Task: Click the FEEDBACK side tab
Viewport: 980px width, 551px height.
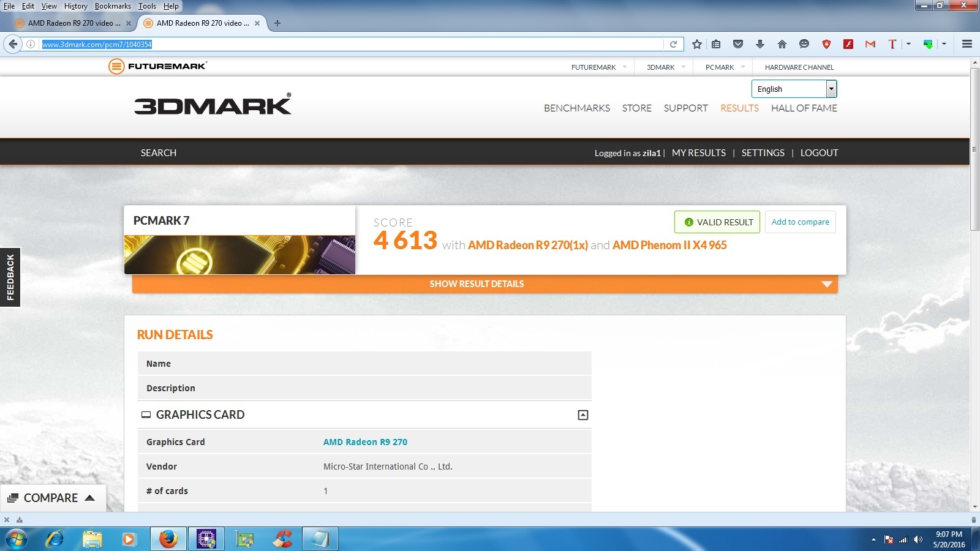Action: pyautogui.click(x=10, y=277)
